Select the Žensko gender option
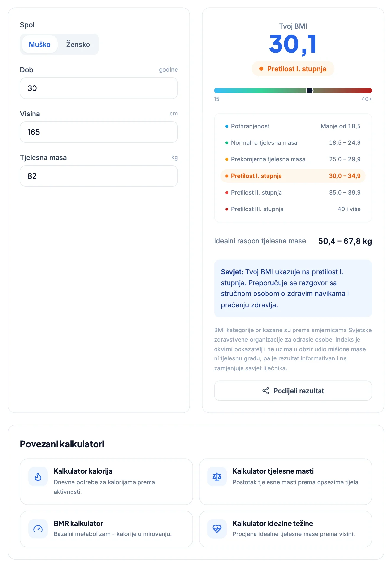This screenshot has height=567, width=392. [78, 44]
